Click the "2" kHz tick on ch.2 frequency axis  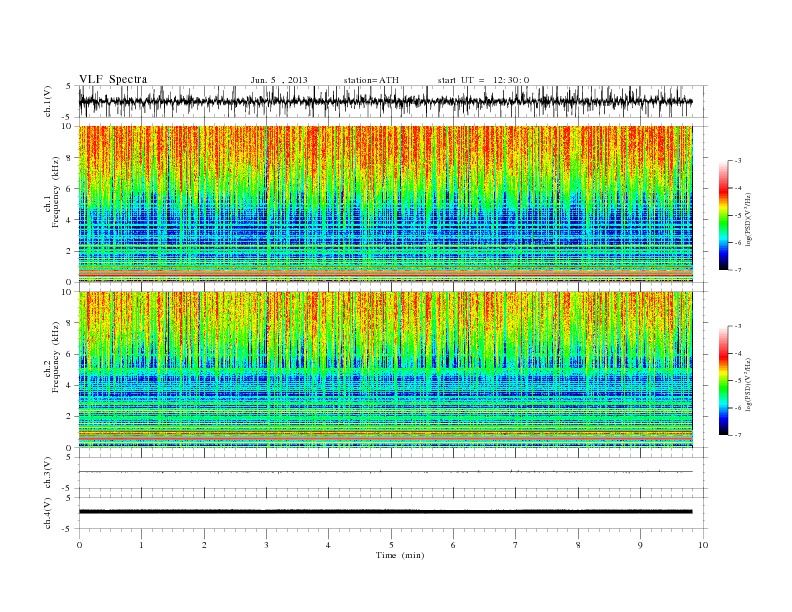[x=70, y=417]
